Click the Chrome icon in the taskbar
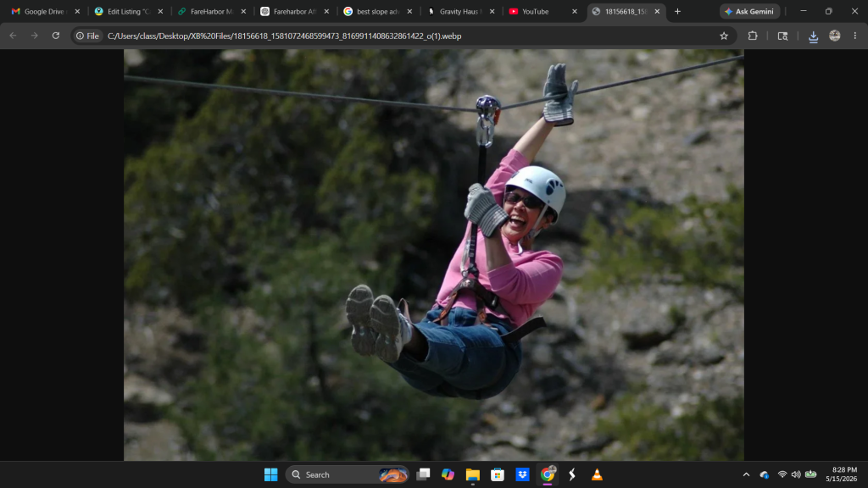Viewport: 868px width, 488px height. coord(548,474)
